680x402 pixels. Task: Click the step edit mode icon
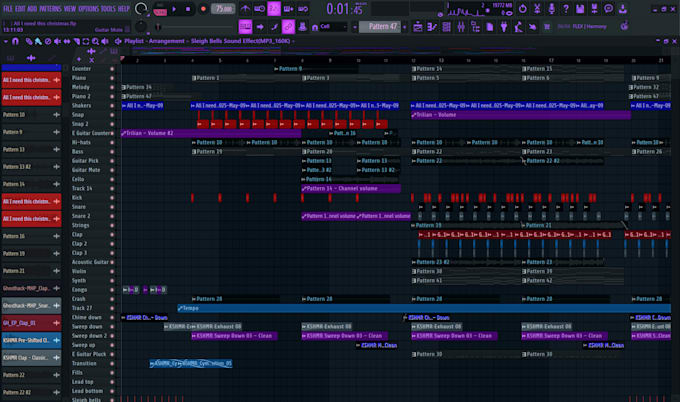pos(274,27)
